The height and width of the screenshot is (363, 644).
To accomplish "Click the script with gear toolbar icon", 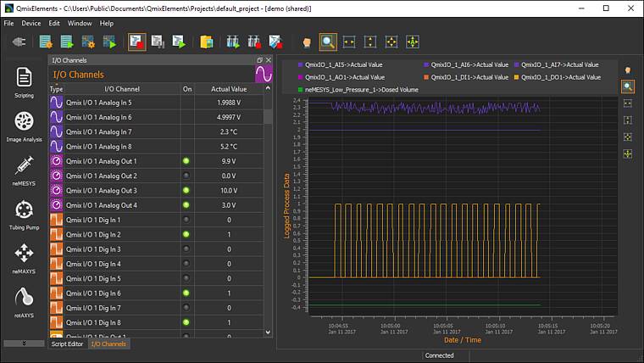I will tap(46, 42).
